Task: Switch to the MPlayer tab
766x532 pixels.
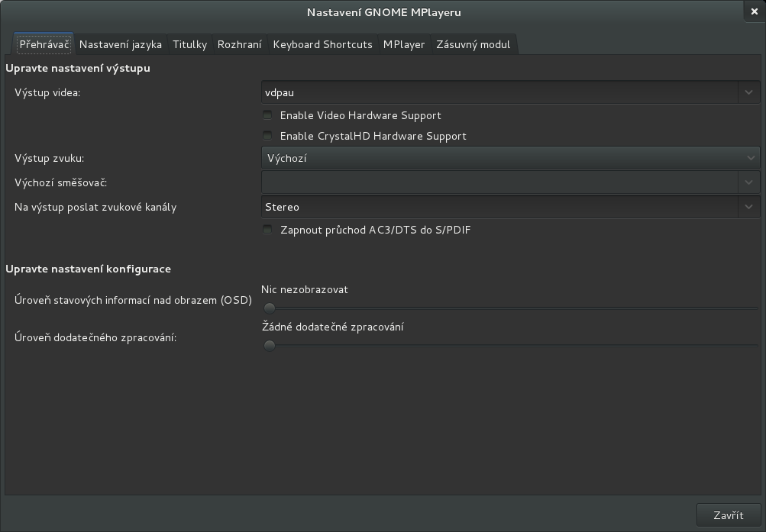Action: click(404, 44)
